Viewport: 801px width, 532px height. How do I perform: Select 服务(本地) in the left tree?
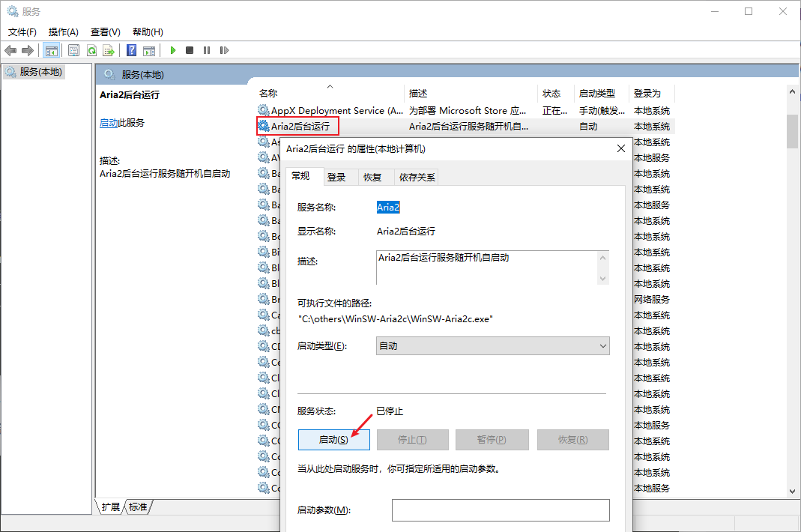point(41,72)
